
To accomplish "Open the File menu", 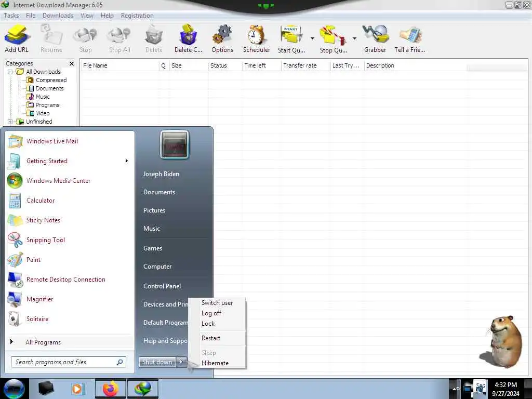I will click(x=31, y=16).
